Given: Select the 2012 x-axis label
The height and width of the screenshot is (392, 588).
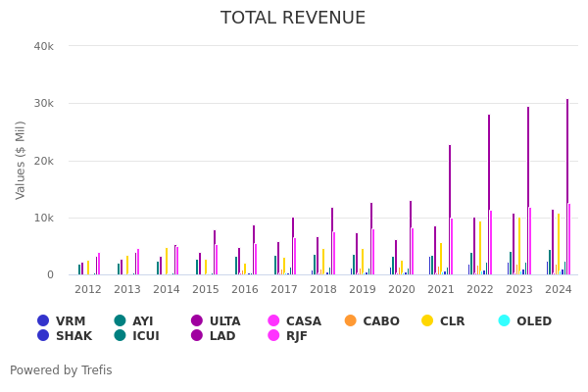Looking at the screenshot, I should click(x=88, y=290).
